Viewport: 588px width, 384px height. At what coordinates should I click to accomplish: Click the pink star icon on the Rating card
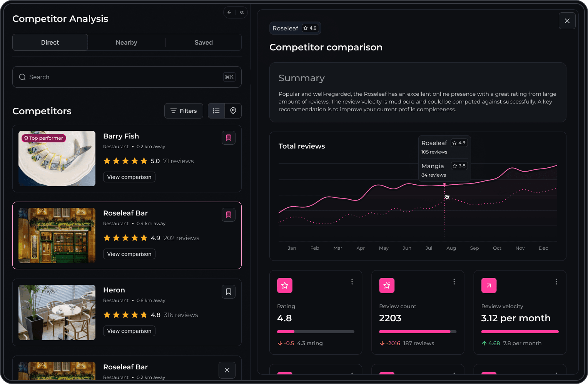coord(285,285)
